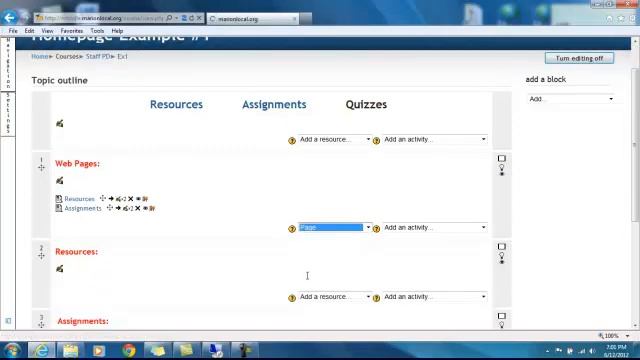Open the add a block Add dropdown
Screen dimensions: 640x360
(571, 99)
